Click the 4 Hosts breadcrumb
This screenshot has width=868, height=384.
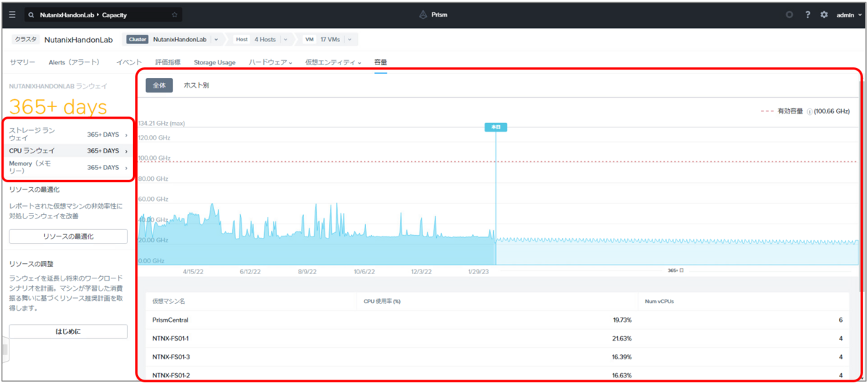click(x=265, y=39)
